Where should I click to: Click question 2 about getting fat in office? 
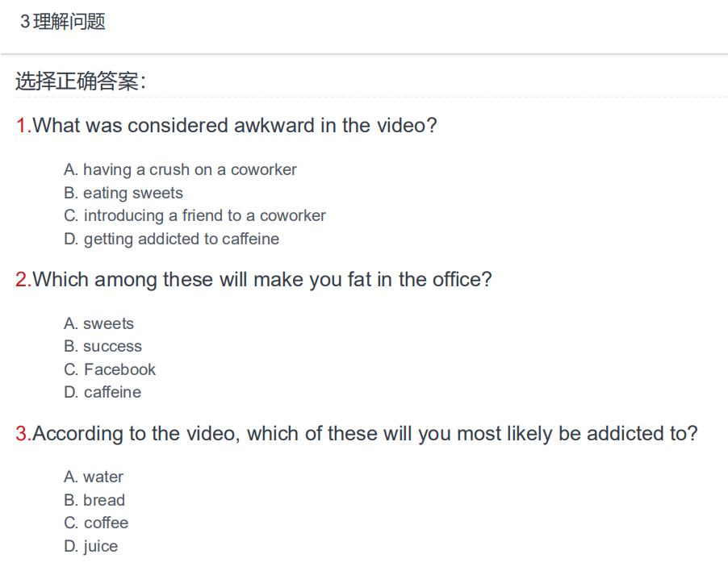click(x=253, y=280)
